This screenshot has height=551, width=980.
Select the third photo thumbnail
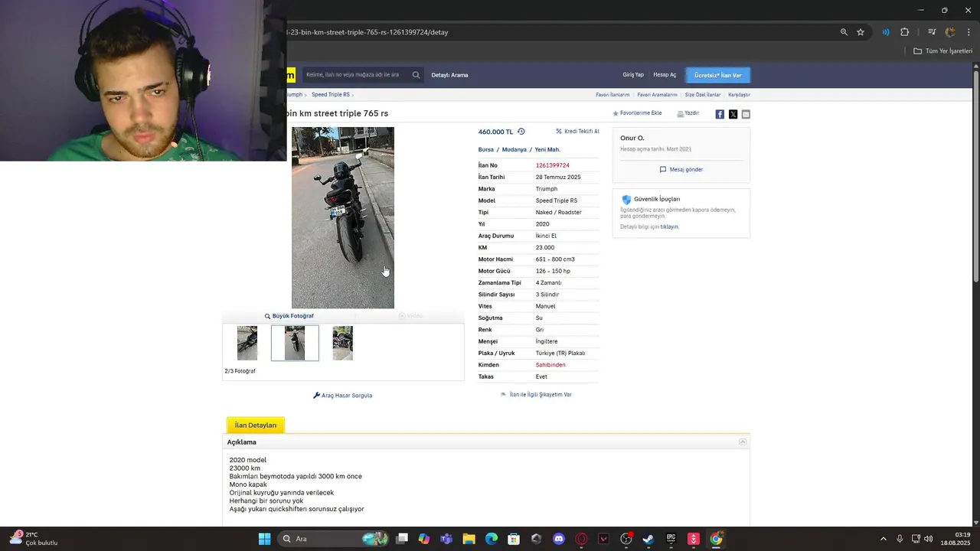tap(342, 343)
